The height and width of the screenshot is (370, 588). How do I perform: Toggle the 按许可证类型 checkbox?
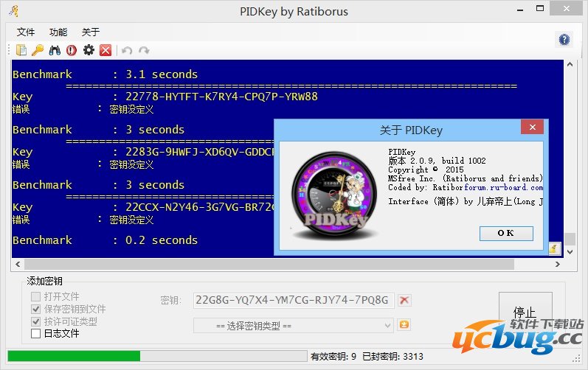click(x=35, y=321)
